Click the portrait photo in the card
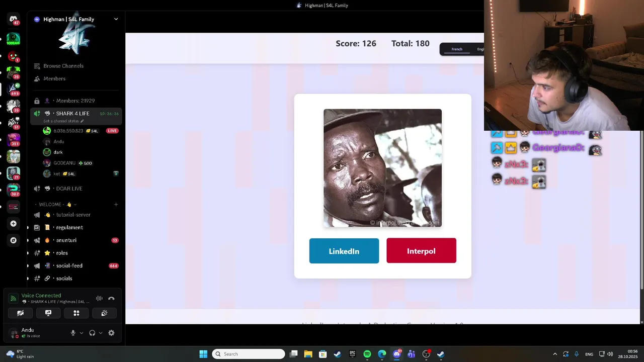The height and width of the screenshot is (362, 644). [382, 168]
